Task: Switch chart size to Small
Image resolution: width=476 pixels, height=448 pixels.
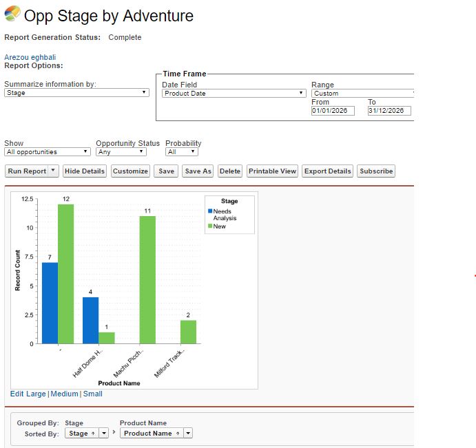Action: [92, 394]
